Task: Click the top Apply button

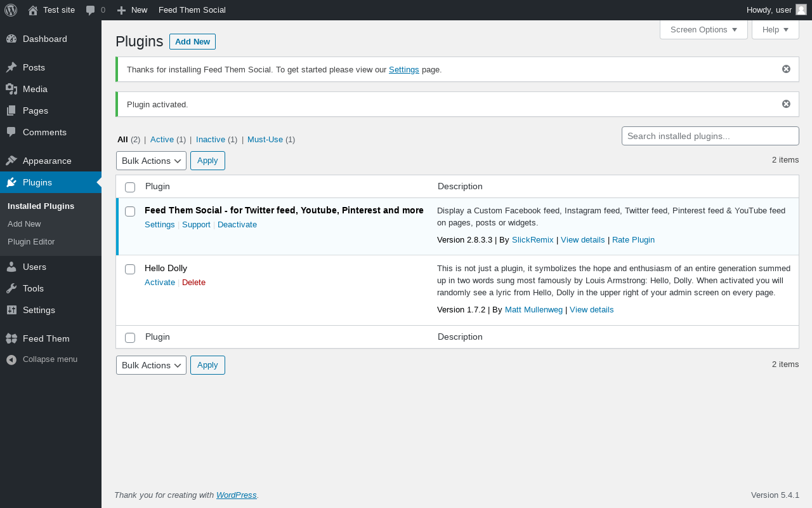Action: click(207, 161)
